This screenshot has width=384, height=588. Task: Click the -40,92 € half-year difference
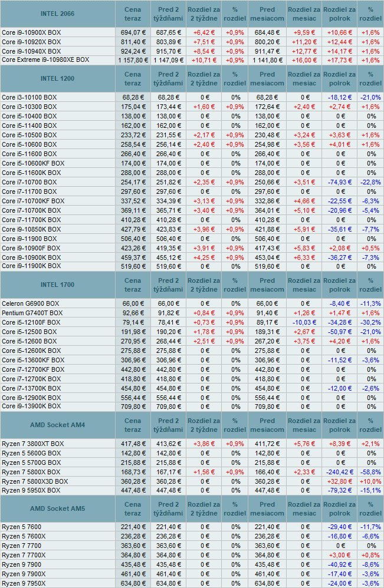coord(339,565)
